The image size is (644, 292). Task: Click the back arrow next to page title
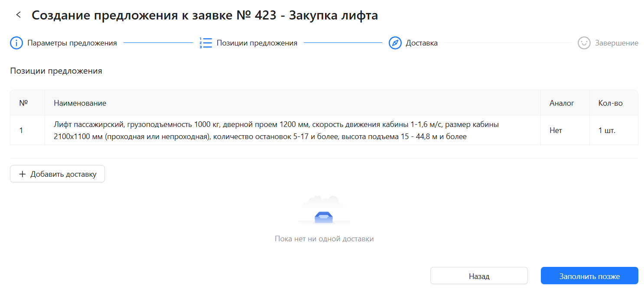pyautogui.click(x=18, y=15)
